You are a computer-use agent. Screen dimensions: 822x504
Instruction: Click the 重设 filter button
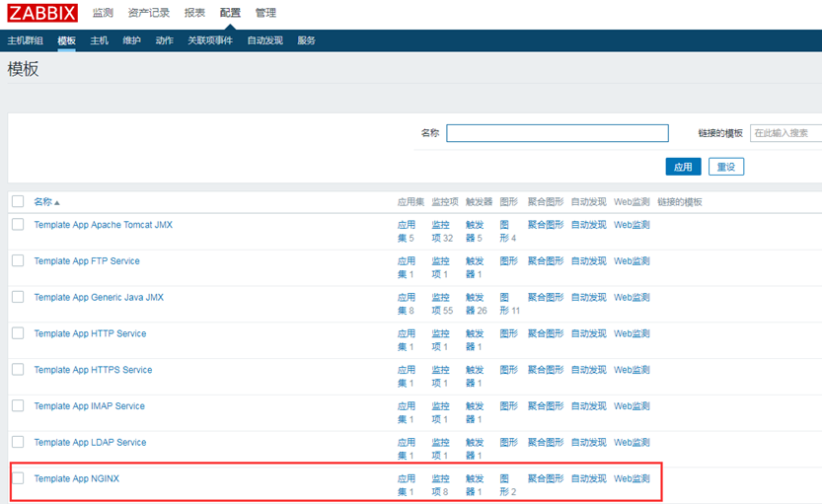pyautogui.click(x=726, y=167)
